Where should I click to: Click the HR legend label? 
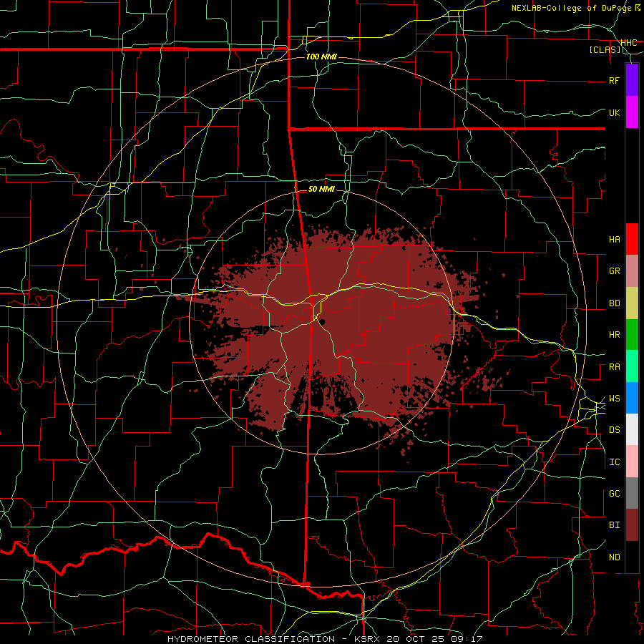615,335
